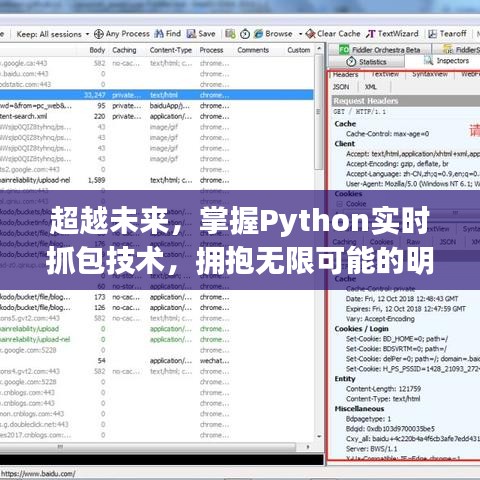Sort sessions by the Body column
Image resolution: width=480 pixels, height=480 pixels.
pyautogui.click(x=97, y=50)
